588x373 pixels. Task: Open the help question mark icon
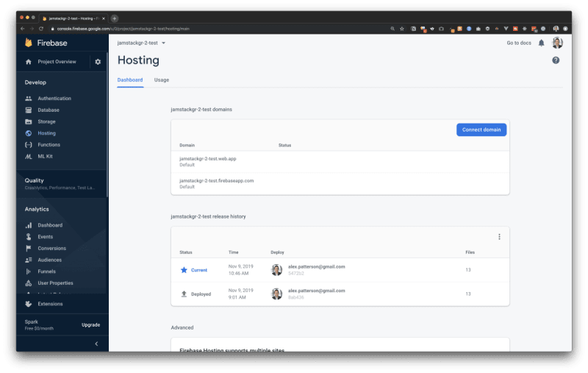(x=556, y=60)
